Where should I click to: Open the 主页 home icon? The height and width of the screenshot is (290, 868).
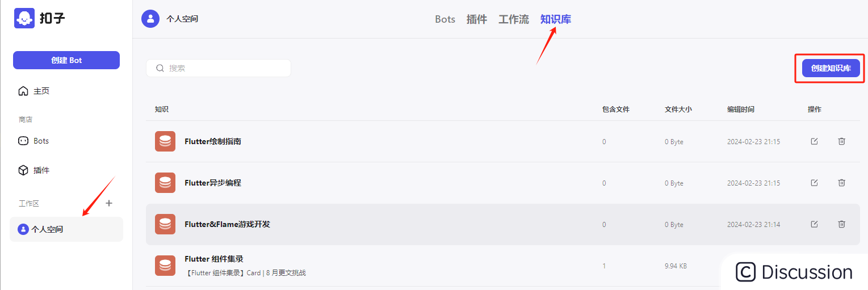[x=23, y=91]
